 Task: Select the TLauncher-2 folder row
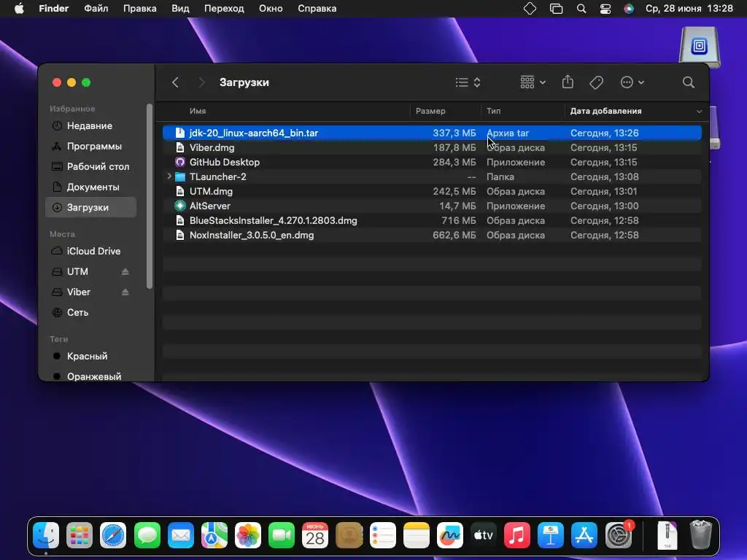click(432, 176)
